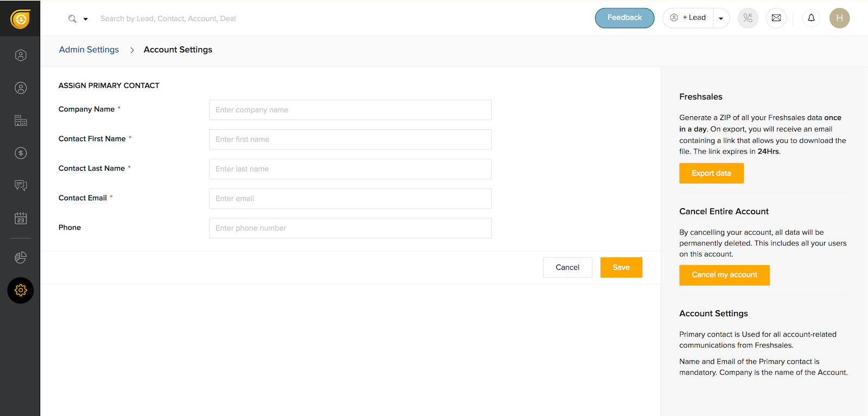The height and width of the screenshot is (416, 868).
Task: Click the Account Settings breadcrumb text
Action: coord(178,49)
